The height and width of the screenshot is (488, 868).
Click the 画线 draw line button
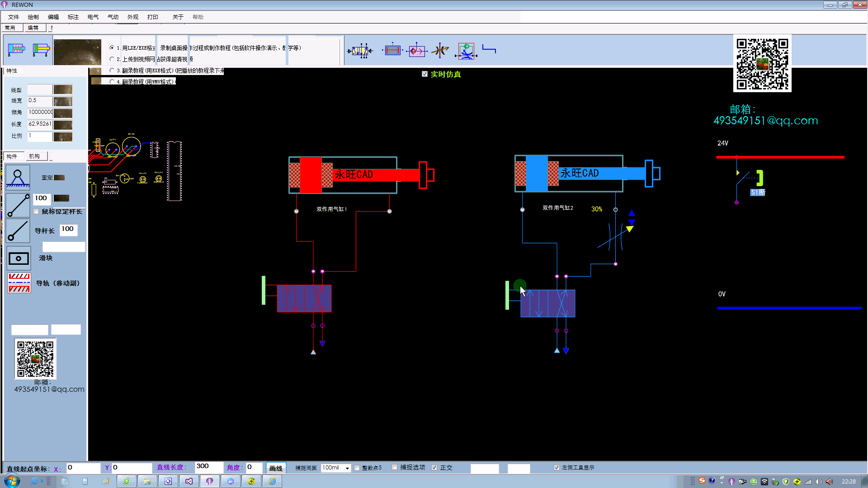click(x=276, y=468)
